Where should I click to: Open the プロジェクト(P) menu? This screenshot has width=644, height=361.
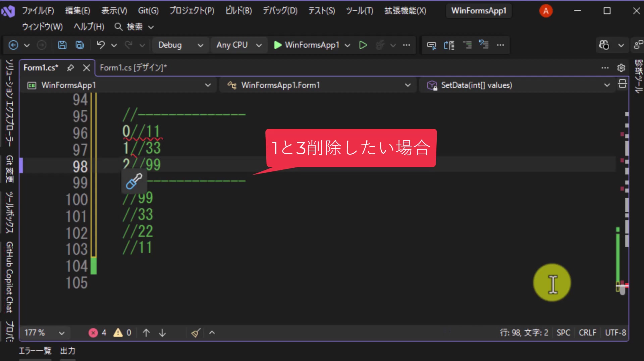192,11
